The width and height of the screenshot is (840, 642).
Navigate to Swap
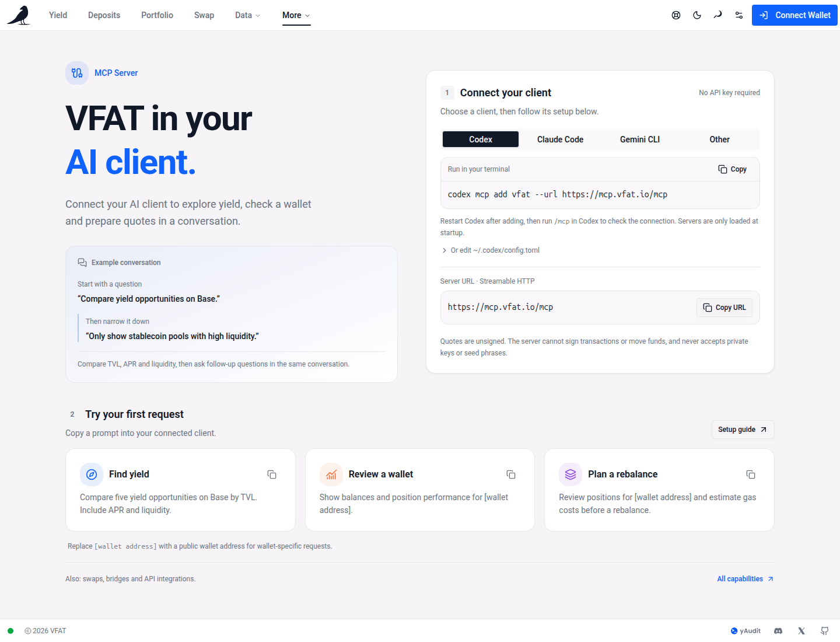click(x=204, y=15)
